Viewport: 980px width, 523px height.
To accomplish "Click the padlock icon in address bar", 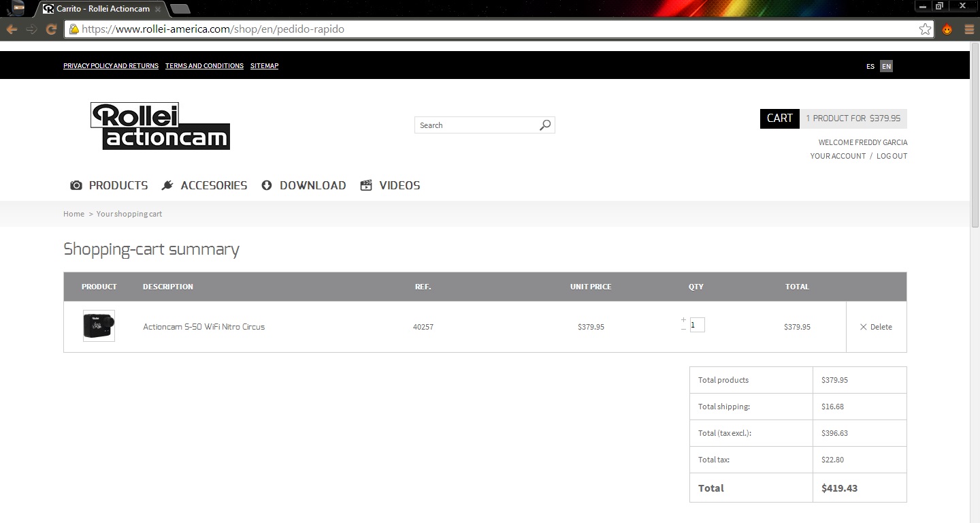I will click(73, 29).
